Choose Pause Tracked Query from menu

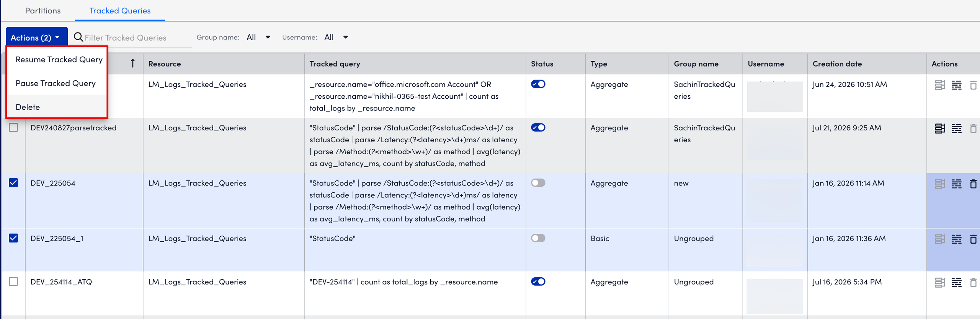tap(57, 83)
